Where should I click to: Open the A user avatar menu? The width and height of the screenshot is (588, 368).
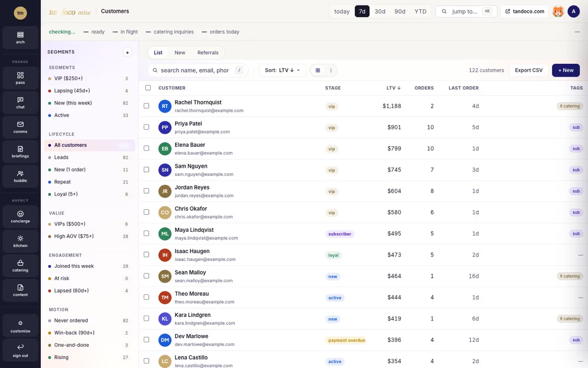(573, 11)
